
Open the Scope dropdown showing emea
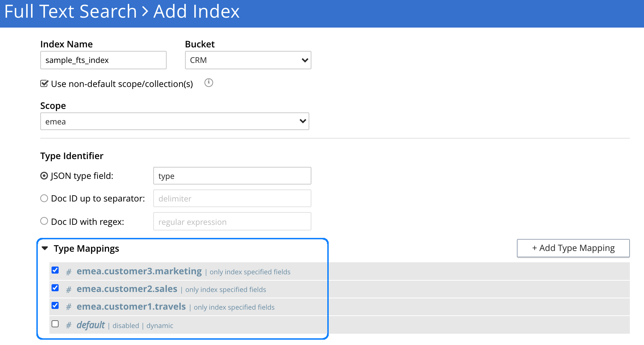[174, 122]
